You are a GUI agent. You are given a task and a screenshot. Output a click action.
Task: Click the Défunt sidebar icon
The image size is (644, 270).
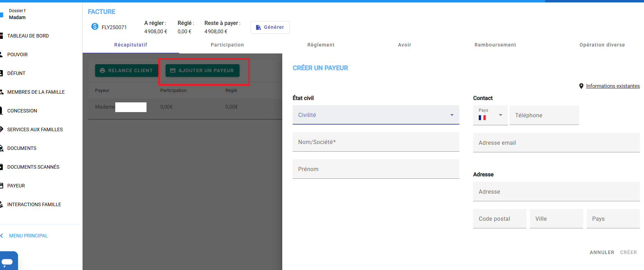(1, 73)
